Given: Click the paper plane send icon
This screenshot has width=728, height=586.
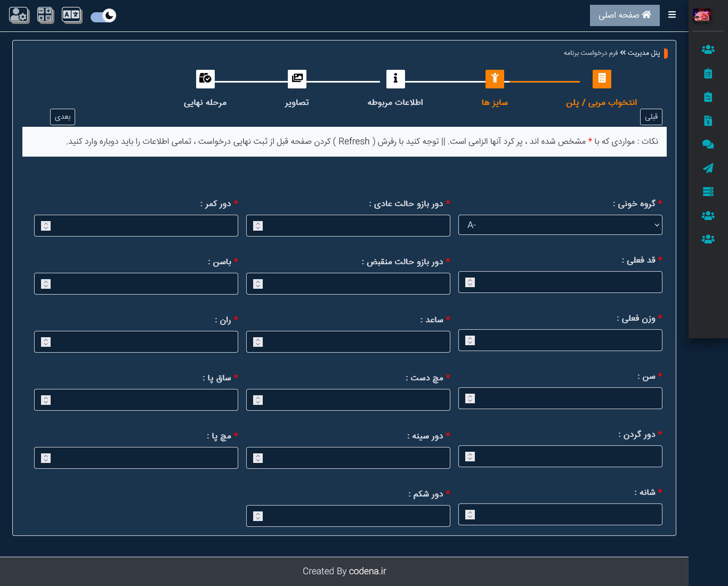Looking at the screenshot, I should pyautogui.click(x=708, y=168).
